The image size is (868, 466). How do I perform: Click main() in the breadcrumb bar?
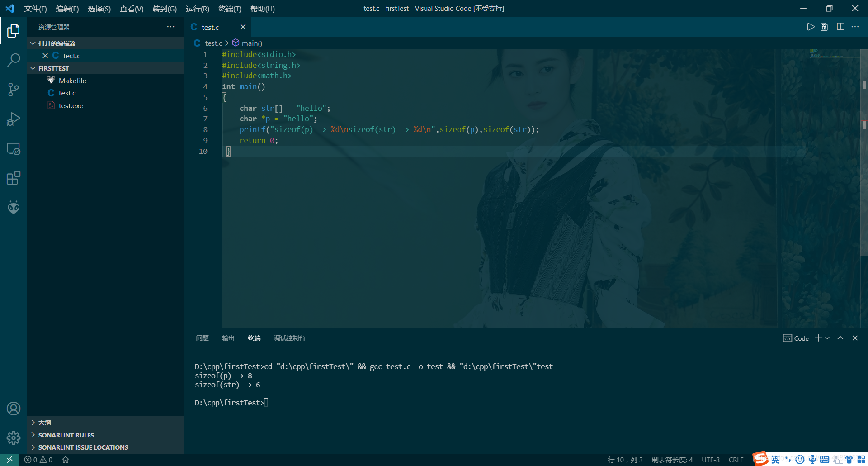251,43
